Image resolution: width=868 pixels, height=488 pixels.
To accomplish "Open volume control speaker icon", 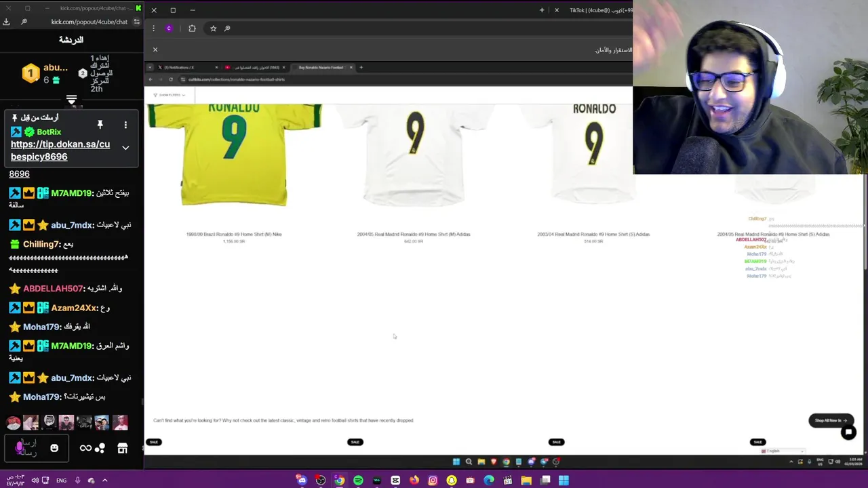I will (35, 481).
